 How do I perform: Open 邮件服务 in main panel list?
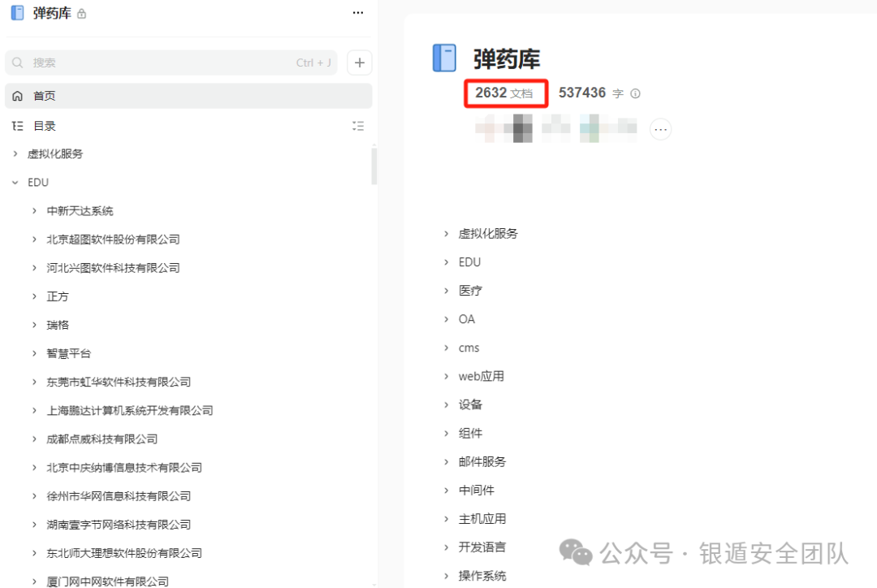click(482, 462)
